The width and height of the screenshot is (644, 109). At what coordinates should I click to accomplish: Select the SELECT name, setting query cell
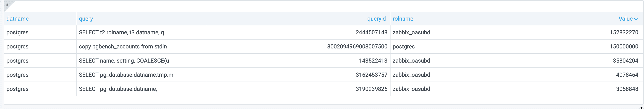(124, 61)
